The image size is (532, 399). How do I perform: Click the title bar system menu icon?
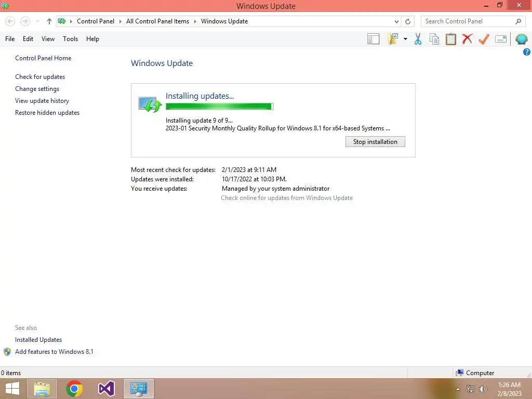pyautogui.click(x=5, y=6)
